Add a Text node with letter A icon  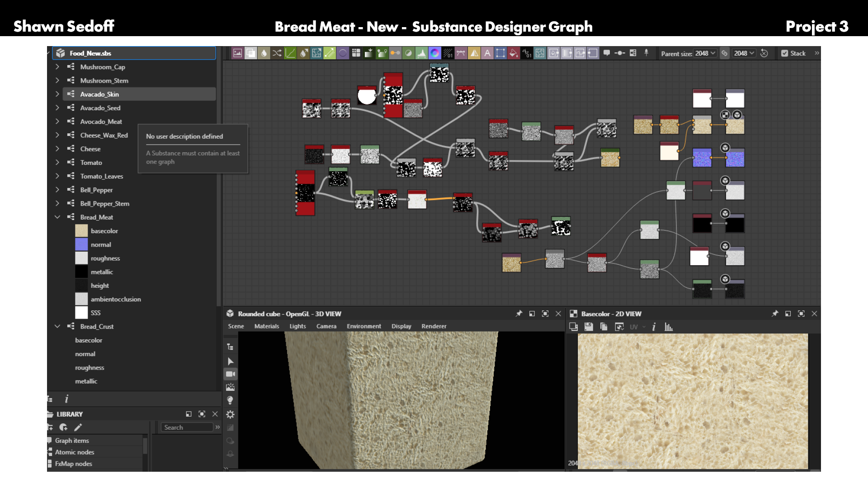487,53
